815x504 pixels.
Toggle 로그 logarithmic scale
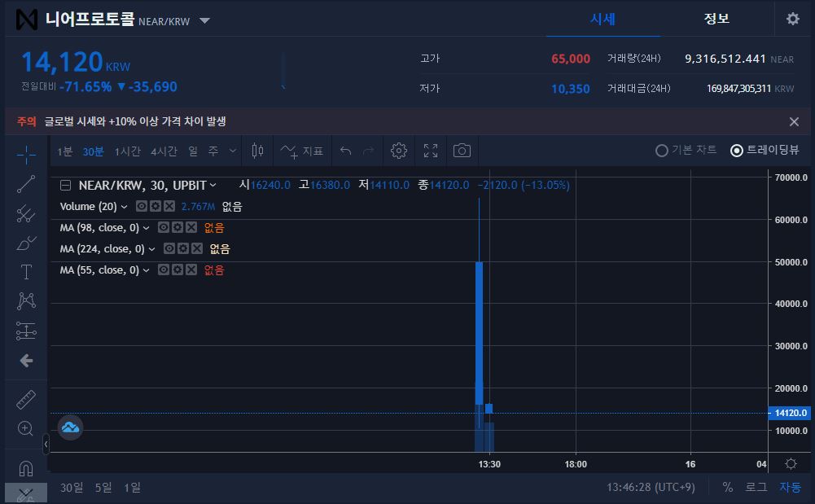point(756,488)
